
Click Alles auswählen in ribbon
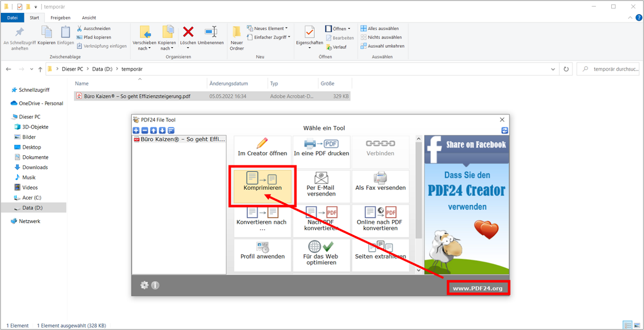[380, 28]
